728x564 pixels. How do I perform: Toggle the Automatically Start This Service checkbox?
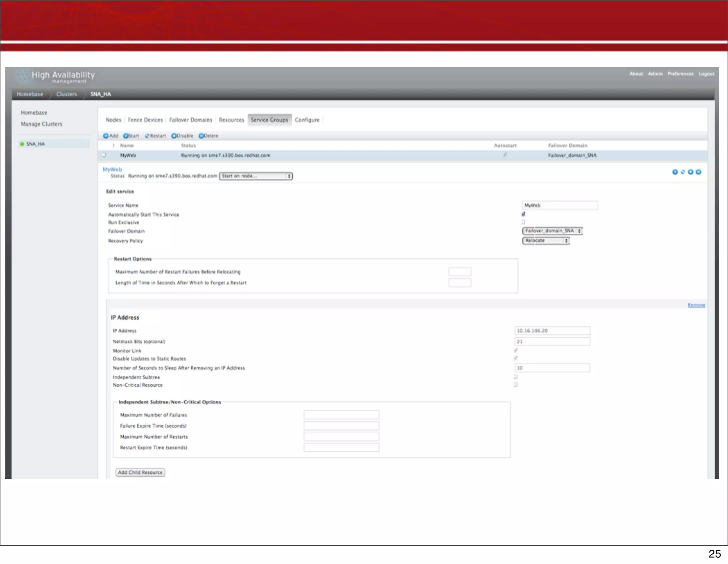[x=523, y=214]
